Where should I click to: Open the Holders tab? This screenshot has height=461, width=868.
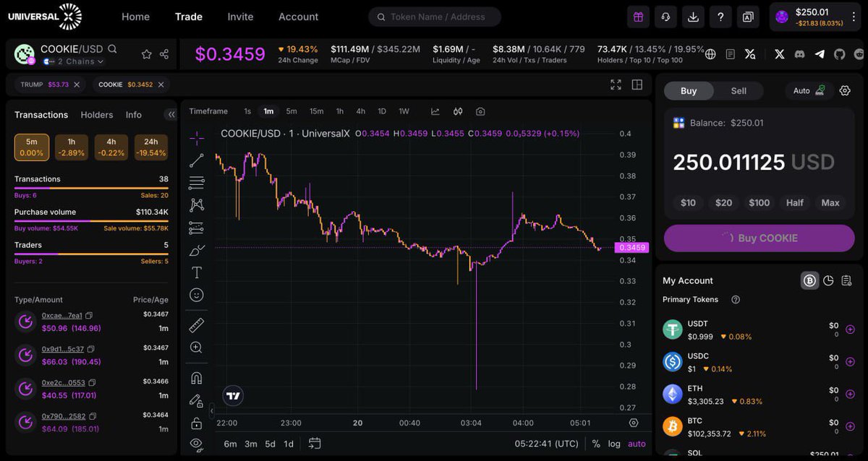coord(96,114)
